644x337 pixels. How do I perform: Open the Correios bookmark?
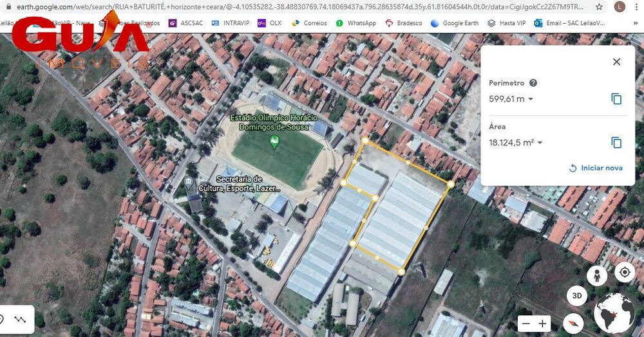click(x=309, y=23)
